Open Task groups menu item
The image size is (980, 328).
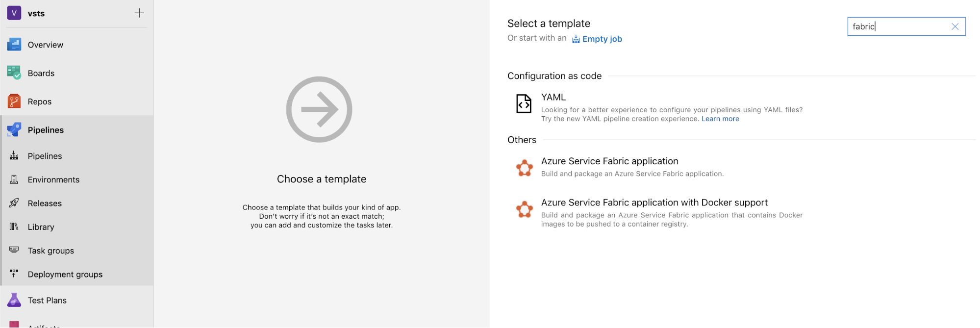pos(50,251)
